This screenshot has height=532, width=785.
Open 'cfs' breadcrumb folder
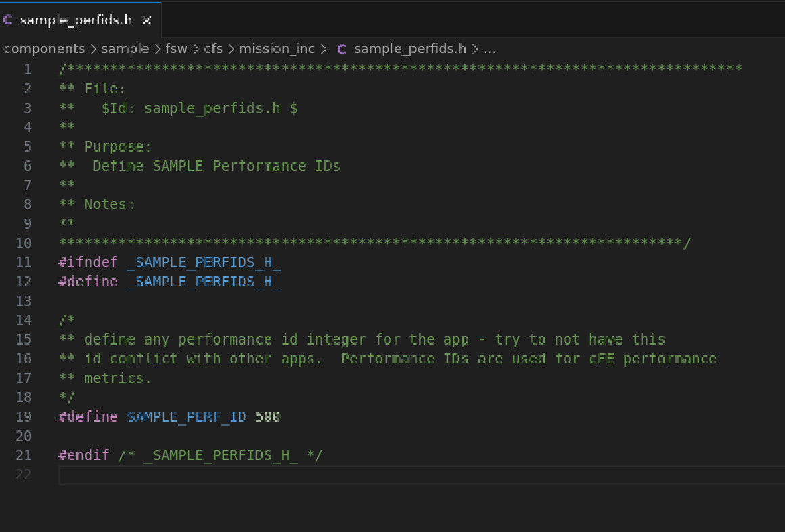(x=212, y=49)
